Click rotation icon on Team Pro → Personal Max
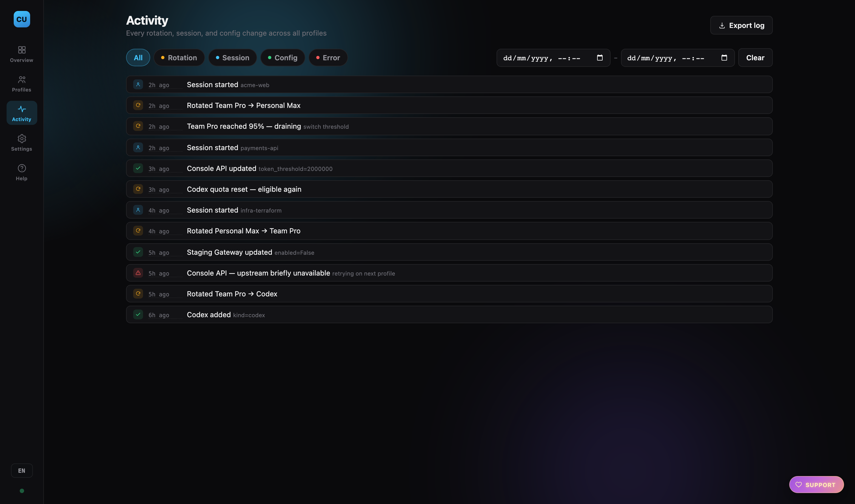This screenshot has width=855, height=504. 138,105
